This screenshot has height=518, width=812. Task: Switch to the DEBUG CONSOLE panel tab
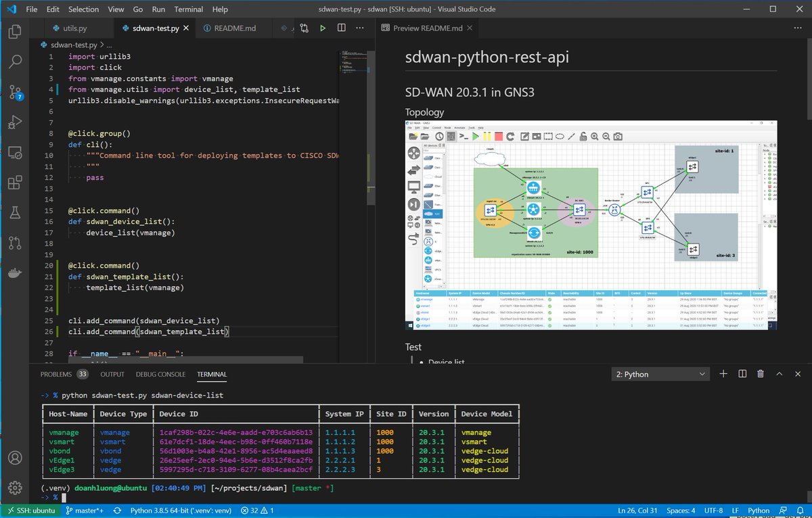tap(160, 374)
